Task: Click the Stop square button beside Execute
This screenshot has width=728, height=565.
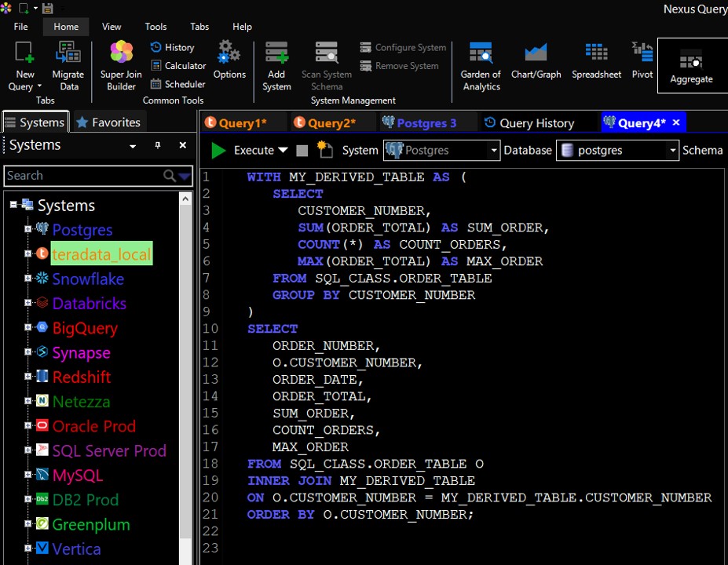Action: click(302, 151)
